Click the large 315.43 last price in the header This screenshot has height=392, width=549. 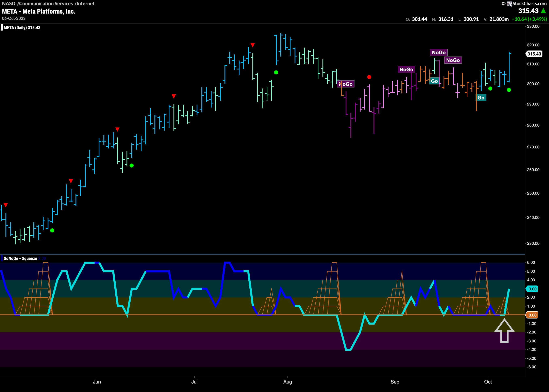(x=528, y=11)
